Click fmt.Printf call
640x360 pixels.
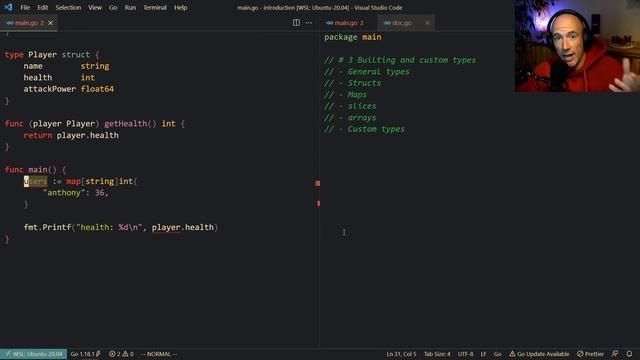[x=47, y=227]
